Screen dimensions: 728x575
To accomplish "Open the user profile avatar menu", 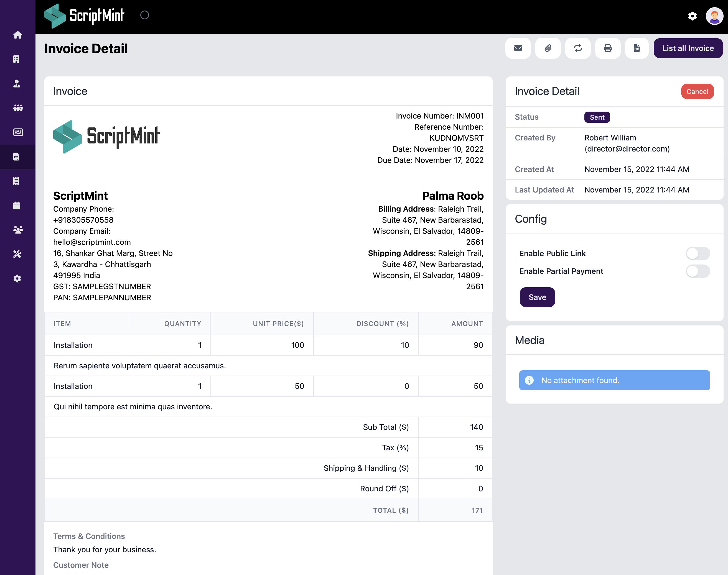I will 714,16.
